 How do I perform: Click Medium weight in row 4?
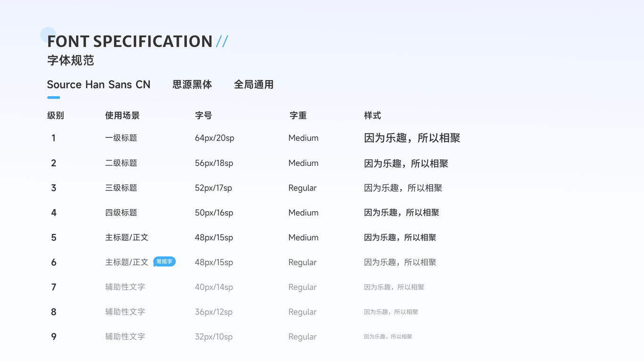304,213
